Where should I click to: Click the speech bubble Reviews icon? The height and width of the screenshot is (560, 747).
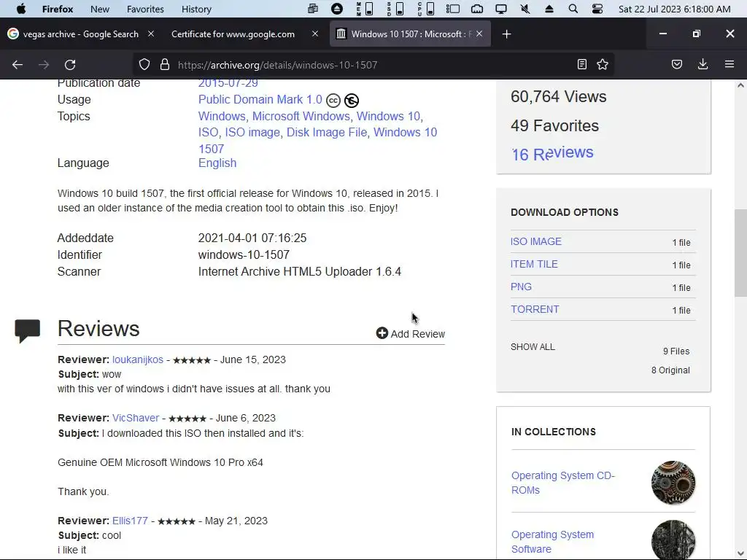[28, 331]
